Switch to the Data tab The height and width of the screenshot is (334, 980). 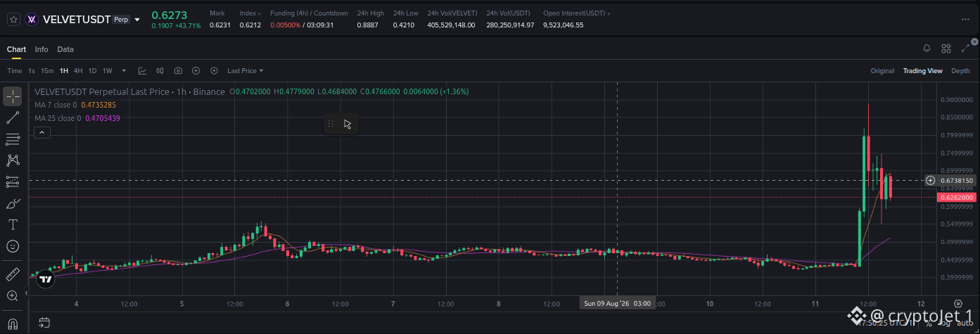point(65,49)
